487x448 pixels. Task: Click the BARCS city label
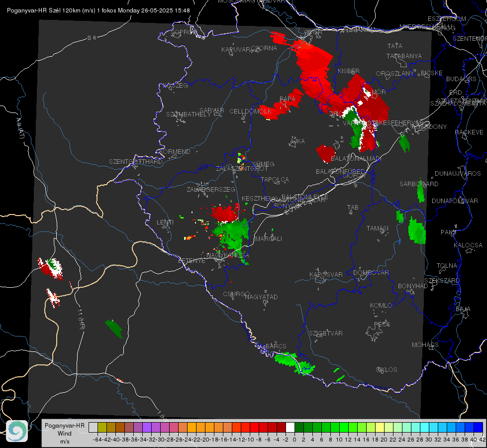pos(276,346)
